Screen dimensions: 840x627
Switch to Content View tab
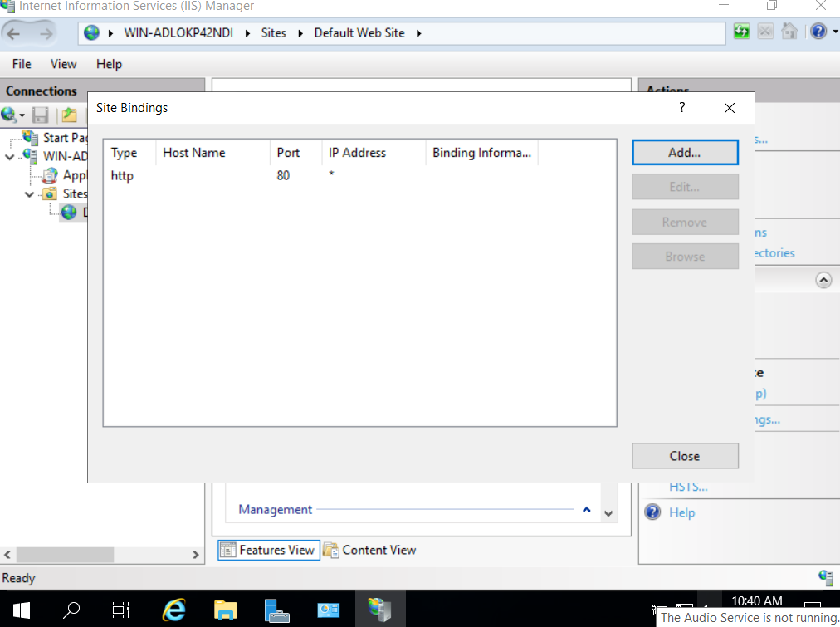pos(370,550)
